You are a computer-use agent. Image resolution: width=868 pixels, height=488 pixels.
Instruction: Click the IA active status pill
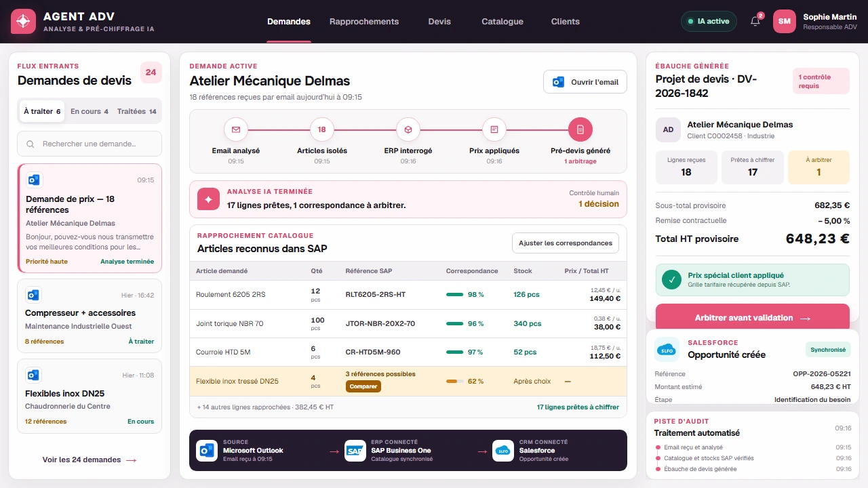pyautogui.click(x=709, y=21)
